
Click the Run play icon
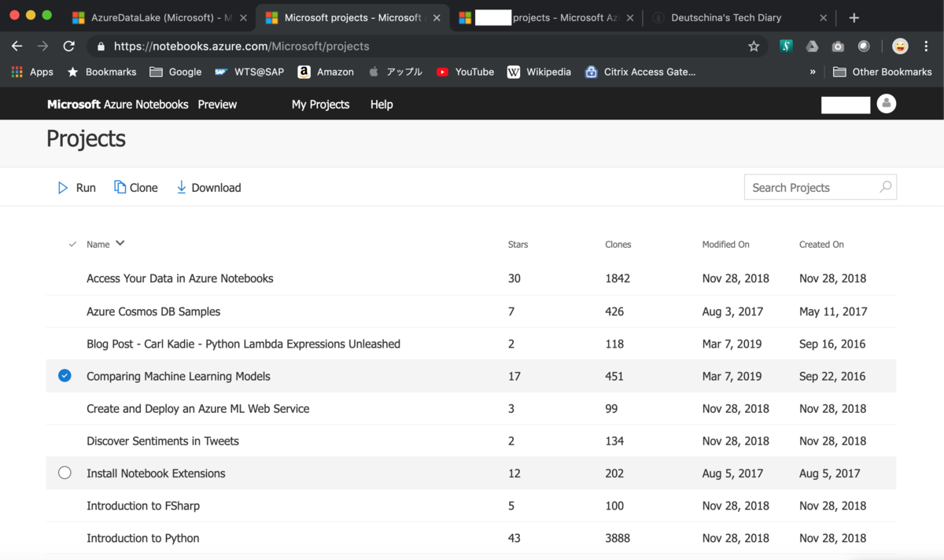click(63, 188)
